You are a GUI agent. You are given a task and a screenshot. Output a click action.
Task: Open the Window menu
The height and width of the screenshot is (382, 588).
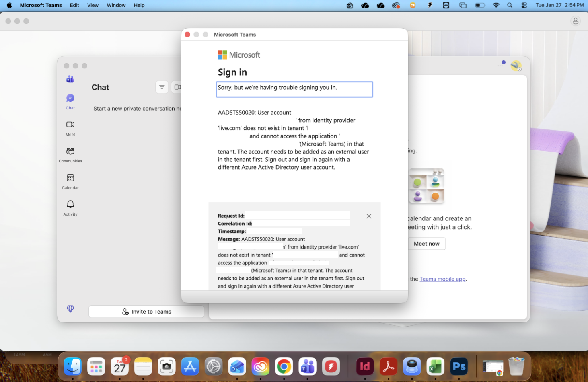116,5
